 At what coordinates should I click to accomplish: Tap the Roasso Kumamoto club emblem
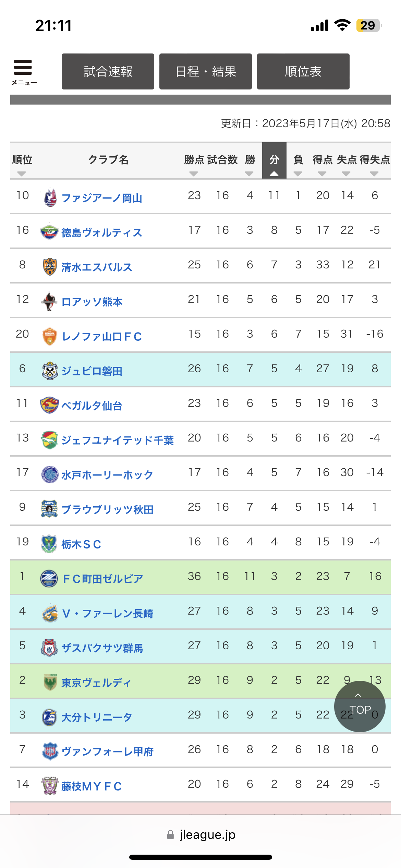[50, 301]
